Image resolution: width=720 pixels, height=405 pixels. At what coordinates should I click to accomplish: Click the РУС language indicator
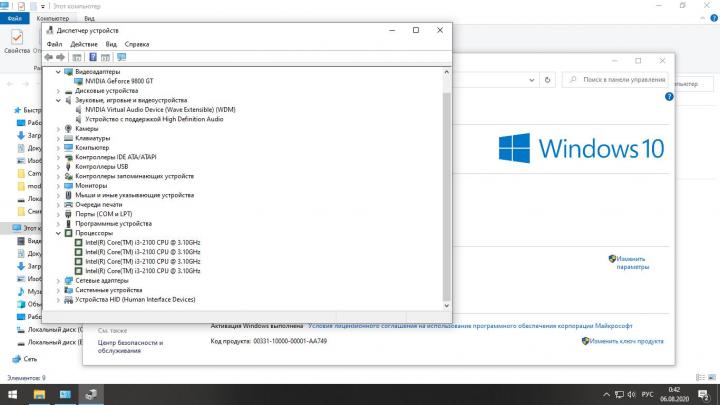pos(647,394)
